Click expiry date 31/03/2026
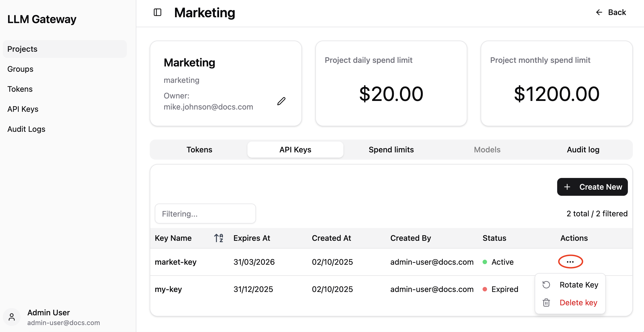 [x=254, y=262]
